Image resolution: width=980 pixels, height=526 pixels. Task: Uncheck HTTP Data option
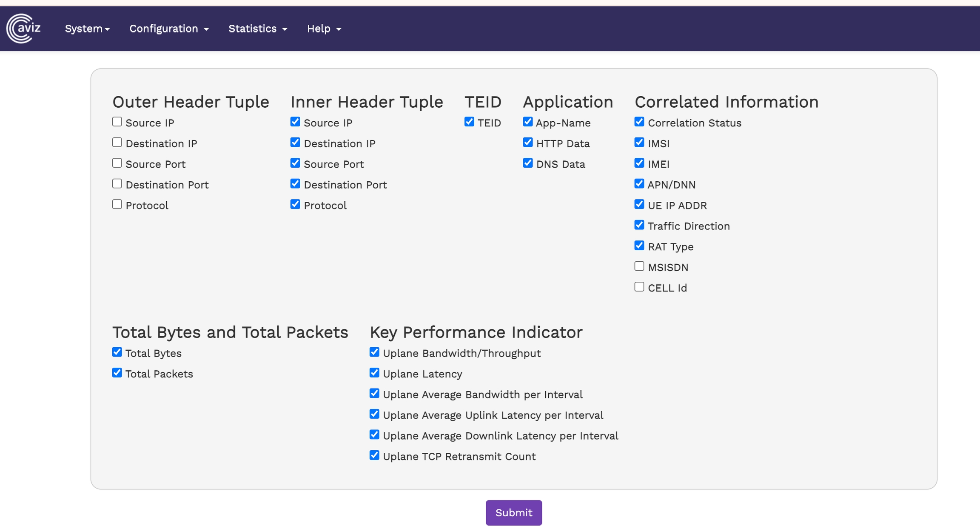click(528, 143)
